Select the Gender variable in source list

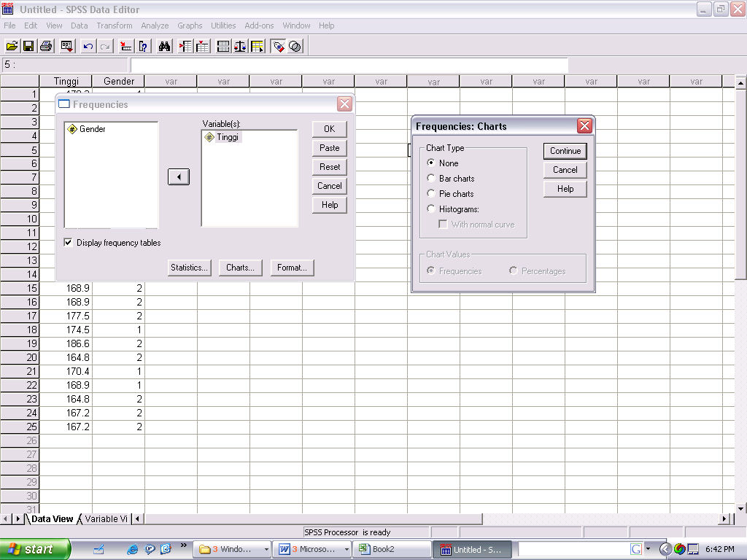87,129
